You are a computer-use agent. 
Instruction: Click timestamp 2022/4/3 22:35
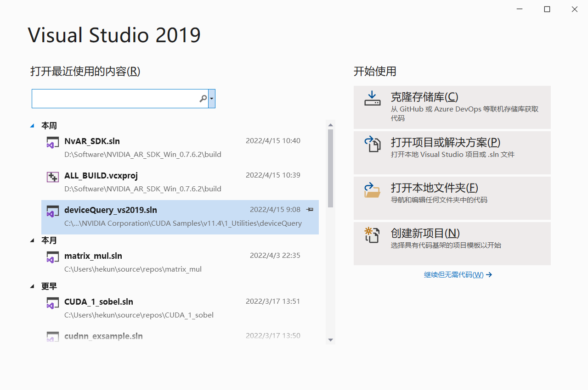[x=275, y=256]
